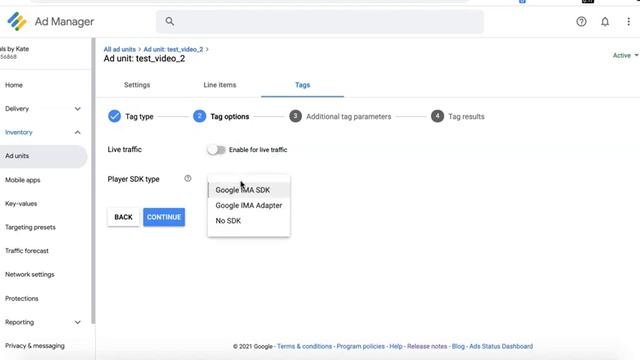Viewport: 640px width, 360px height.
Task: Open the notifications bell icon
Action: pos(605,22)
